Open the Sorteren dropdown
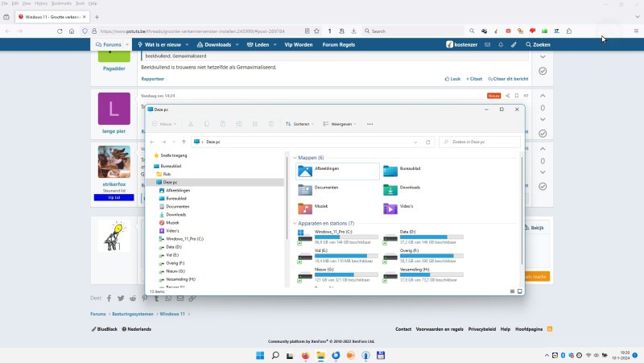Screen dimensions: 644x363 click(x=301, y=124)
